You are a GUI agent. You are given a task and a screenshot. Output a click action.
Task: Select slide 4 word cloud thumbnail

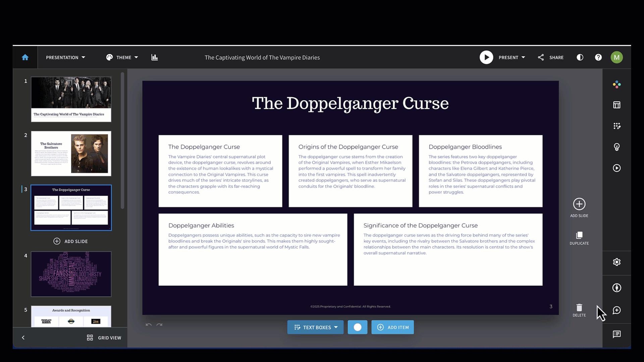pos(71,274)
